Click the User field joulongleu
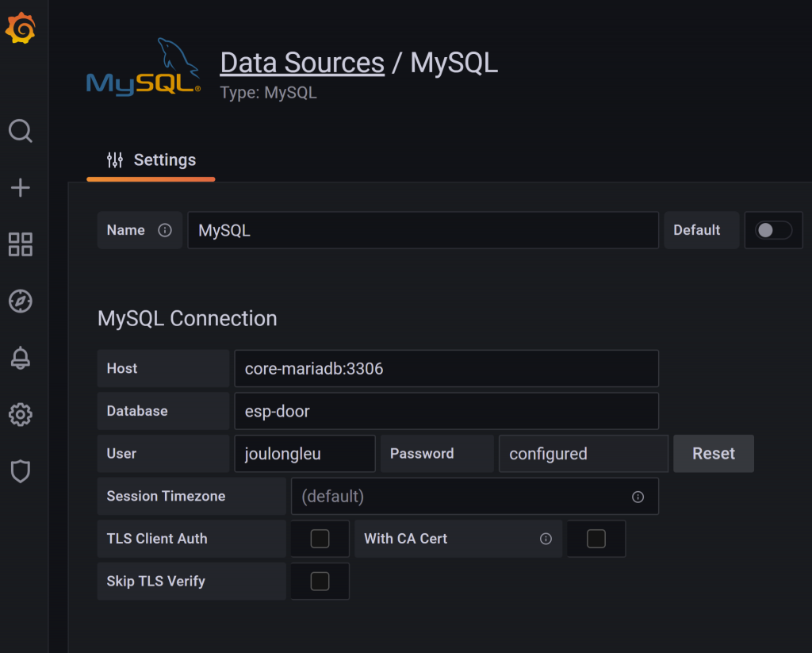Image resolution: width=812 pixels, height=653 pixels. tap(305, 454)
